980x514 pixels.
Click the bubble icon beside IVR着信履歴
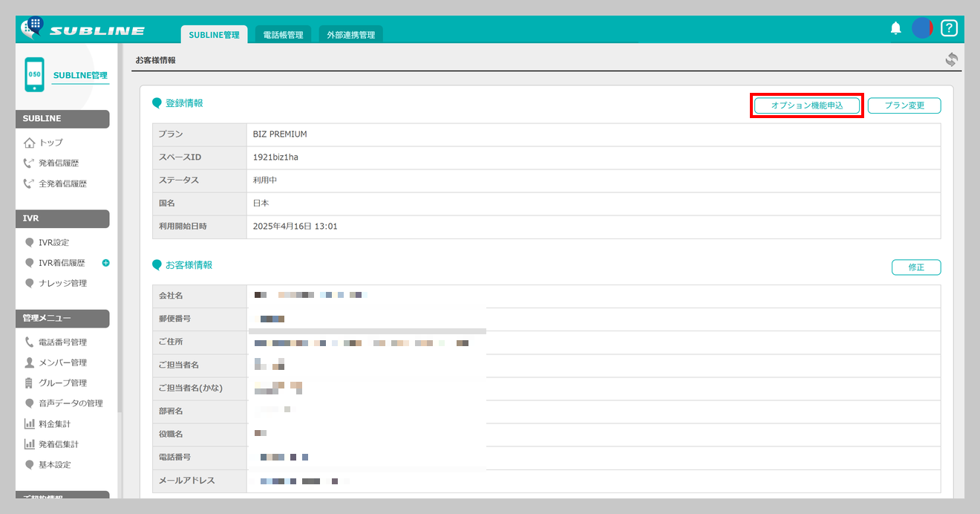pos(30,263)
